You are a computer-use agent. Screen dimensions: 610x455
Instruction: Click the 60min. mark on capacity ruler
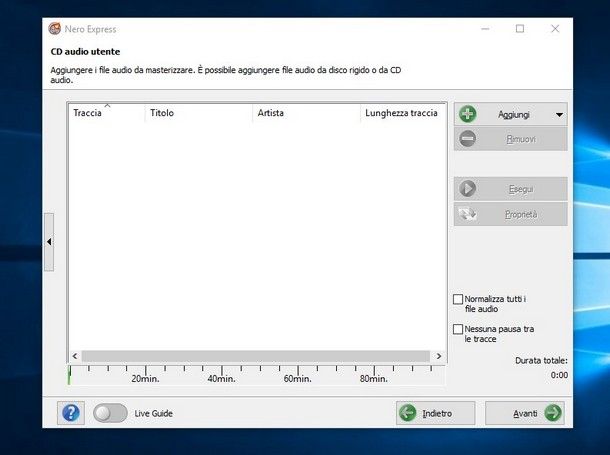[x=298, y=378]
